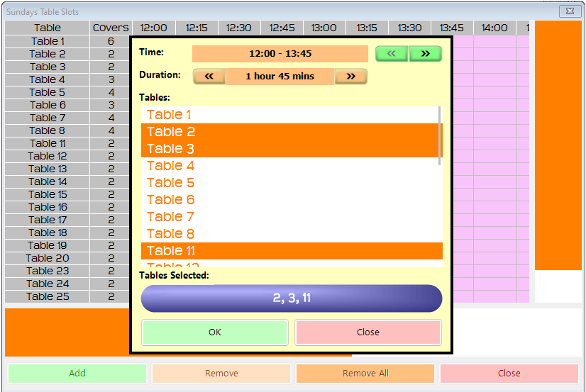Click the Table 25 row header
Screen dimensions: 586x392
click(x=48, y=296)
